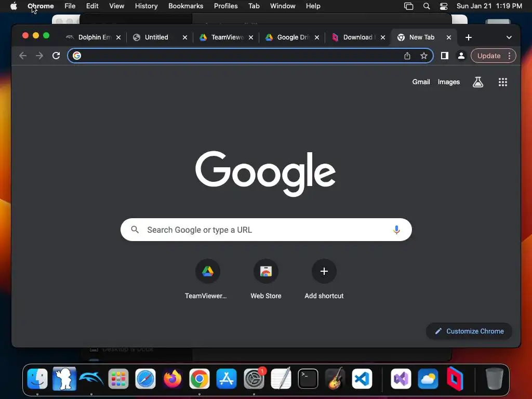Bookmark this tab with the star icon

(424, 56)
